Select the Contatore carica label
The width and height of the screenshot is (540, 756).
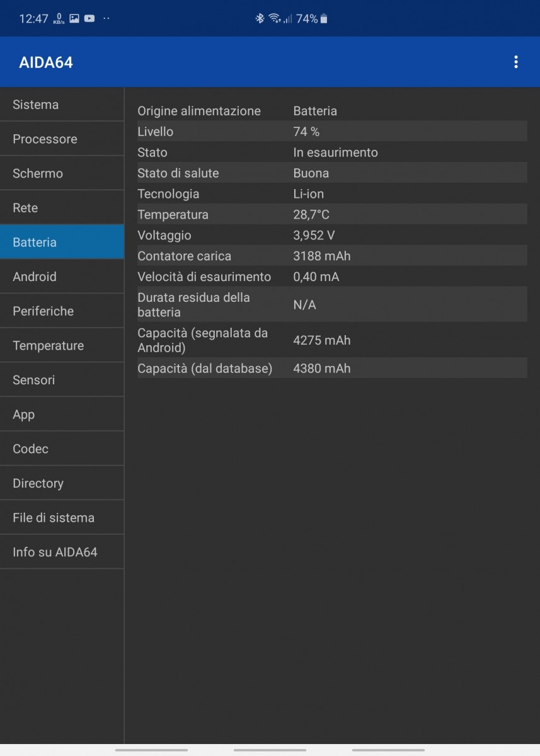point(185,256)
